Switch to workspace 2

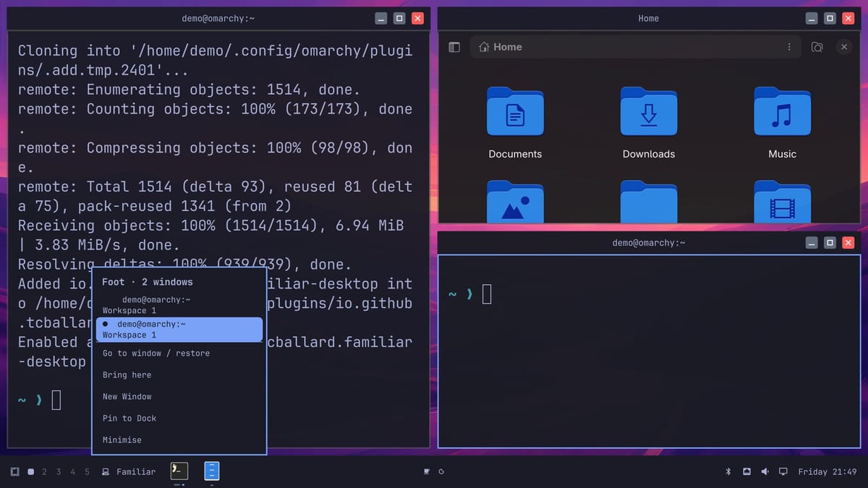point(44,472)
